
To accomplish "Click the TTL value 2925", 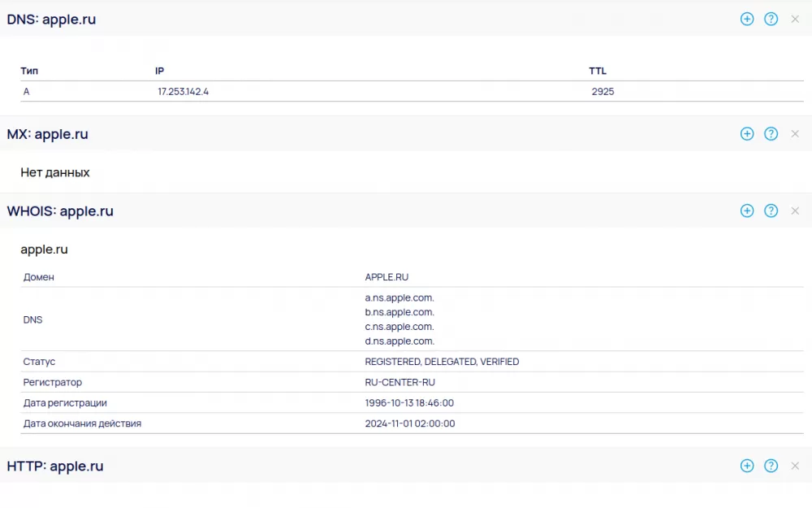I will tap(603, 92).
